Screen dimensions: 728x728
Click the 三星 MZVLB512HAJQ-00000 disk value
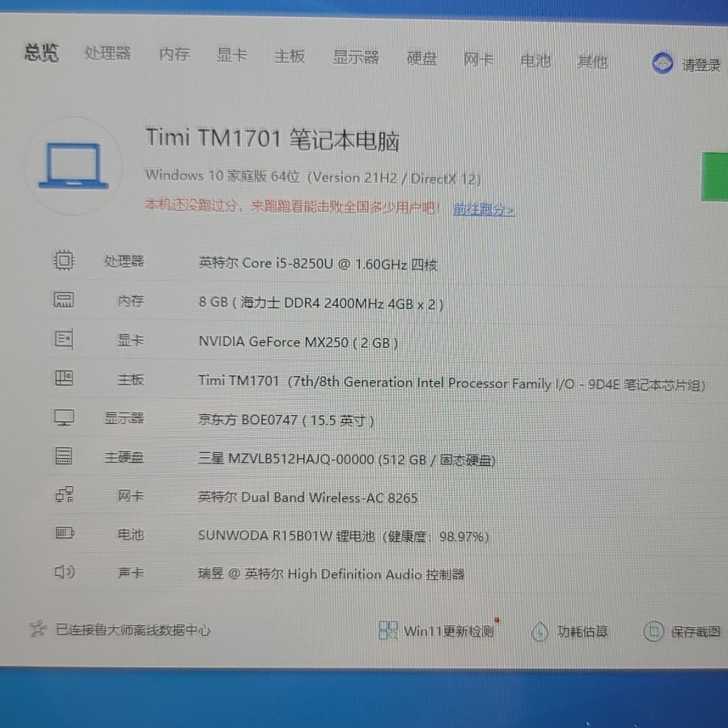coord(347,459)
